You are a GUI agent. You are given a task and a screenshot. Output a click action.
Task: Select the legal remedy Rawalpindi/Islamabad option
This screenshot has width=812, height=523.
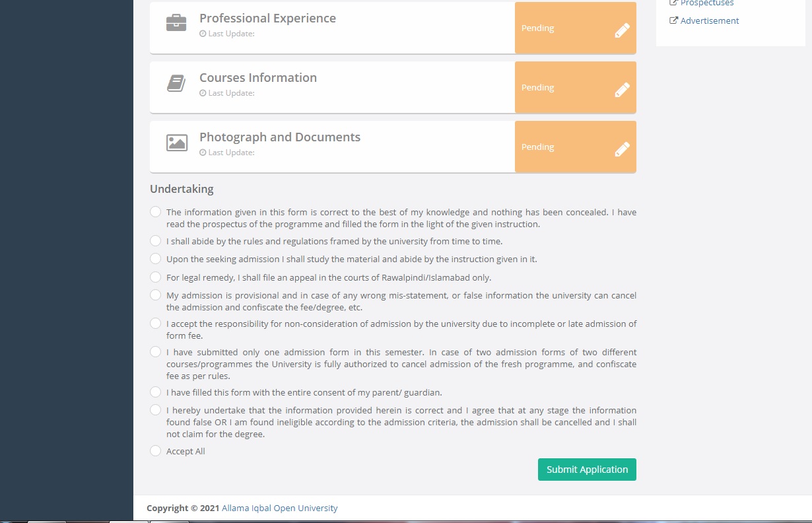[155, 277]
